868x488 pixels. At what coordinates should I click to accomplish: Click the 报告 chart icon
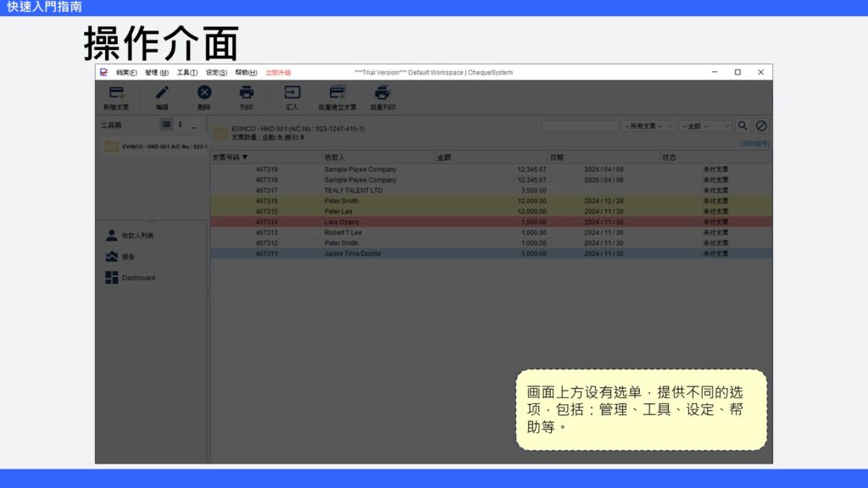(111, 256)
